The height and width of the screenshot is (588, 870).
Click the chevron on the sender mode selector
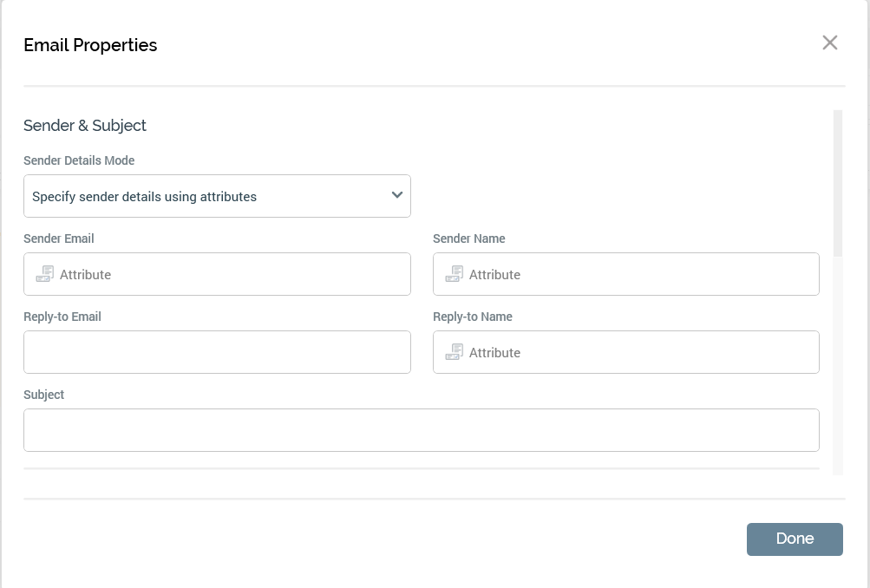pyautogui.click(x=397, y=195)
